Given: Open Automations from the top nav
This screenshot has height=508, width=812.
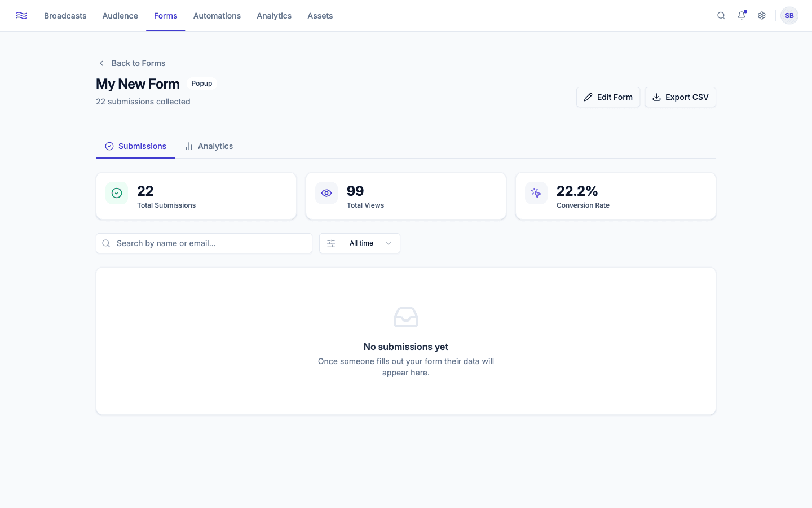Looking at the screenshot, I should [217, 16].
